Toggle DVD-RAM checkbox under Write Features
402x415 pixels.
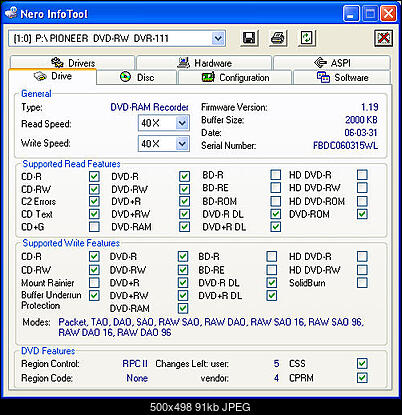tap(183, 308)
